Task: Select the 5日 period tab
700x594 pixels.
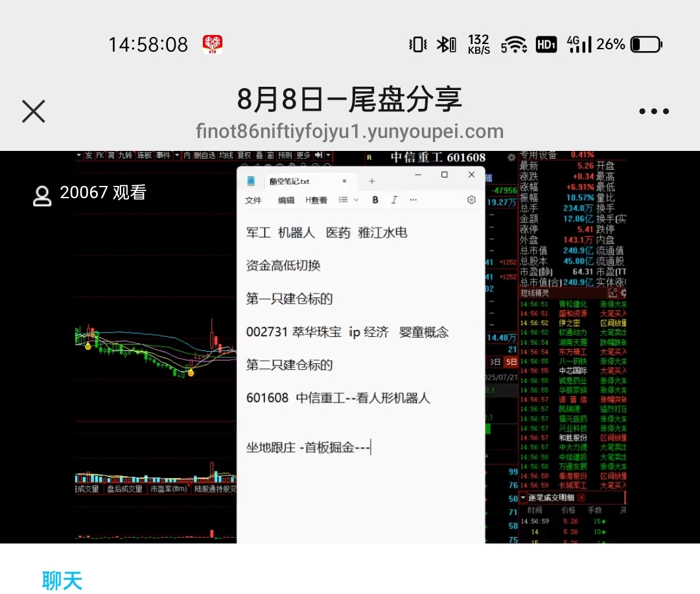Action: click(x=511, y=362)
